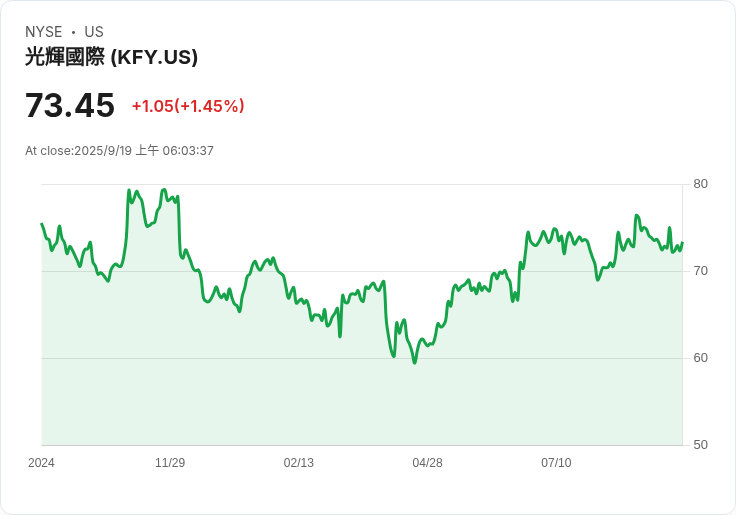Image resolution: width=736 pixels, height=515 pixels.
Task: Click the 60 price axis label
Action: 700,358
